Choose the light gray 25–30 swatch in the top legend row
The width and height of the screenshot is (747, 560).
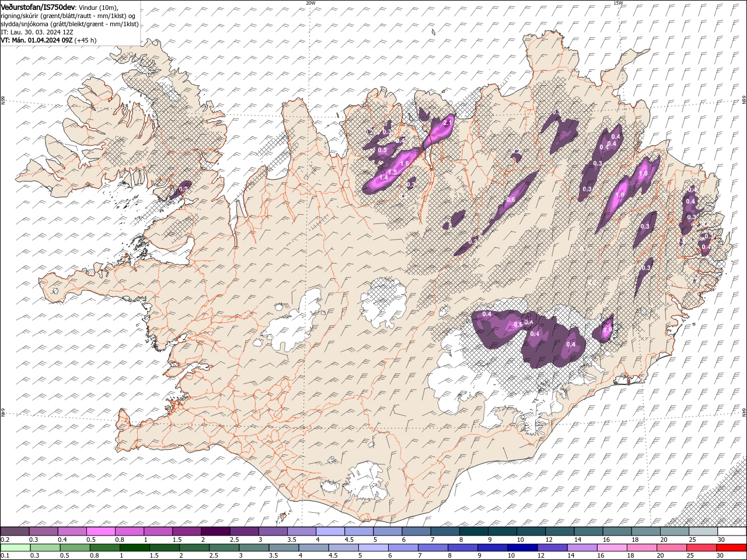coord(703,531)
